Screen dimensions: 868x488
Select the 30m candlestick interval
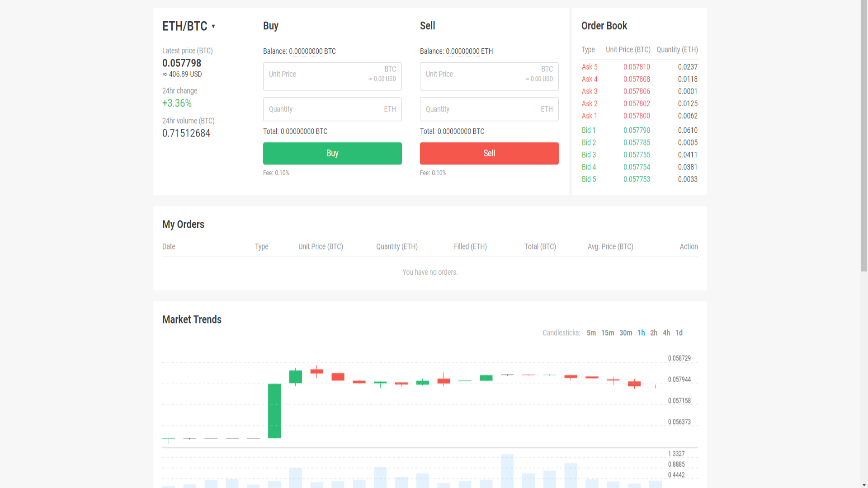pyautogui.click(x=626, y=333)
